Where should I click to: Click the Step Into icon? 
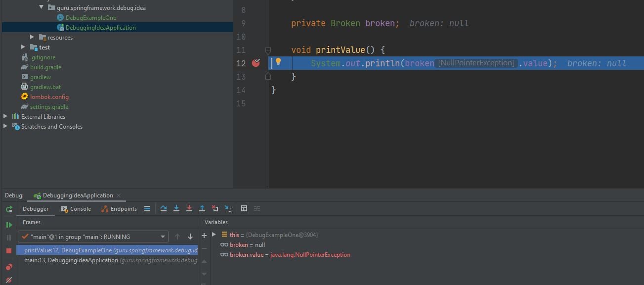tap(176, 209)
